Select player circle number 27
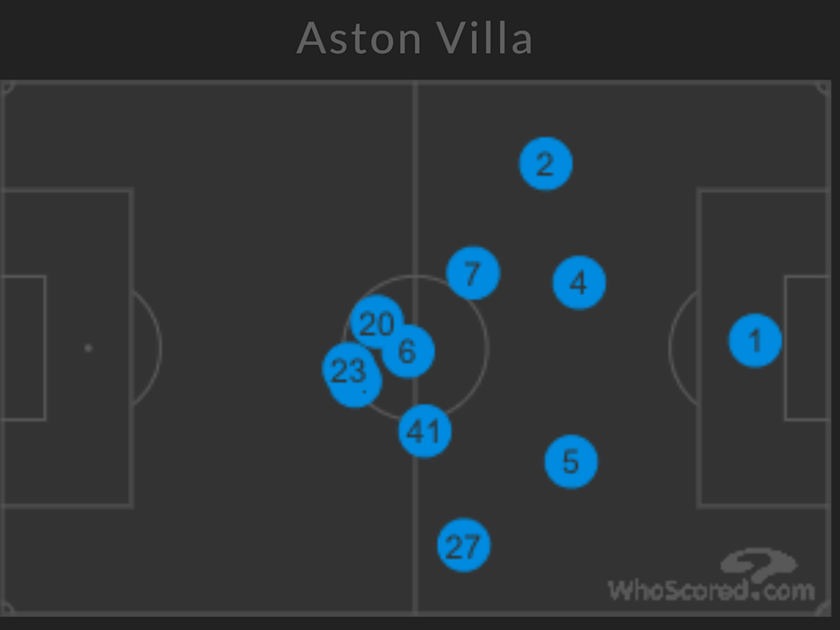 click(x=463, y=545)
